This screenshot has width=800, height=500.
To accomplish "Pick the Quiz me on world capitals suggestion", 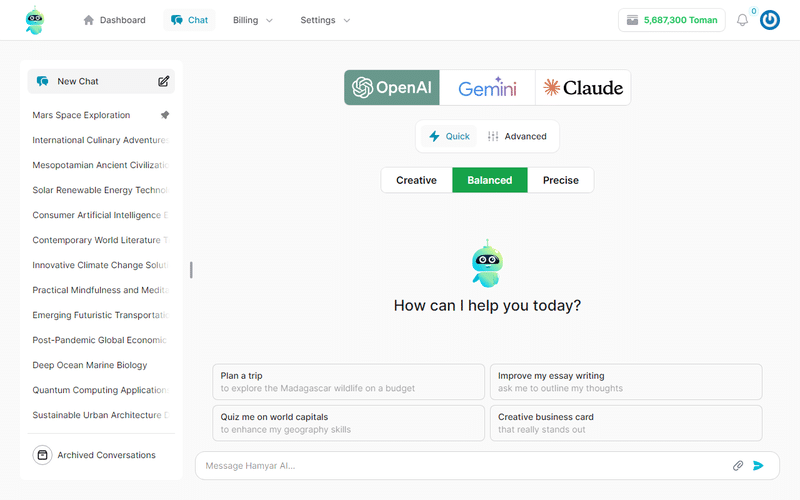I will click(348, 423).
